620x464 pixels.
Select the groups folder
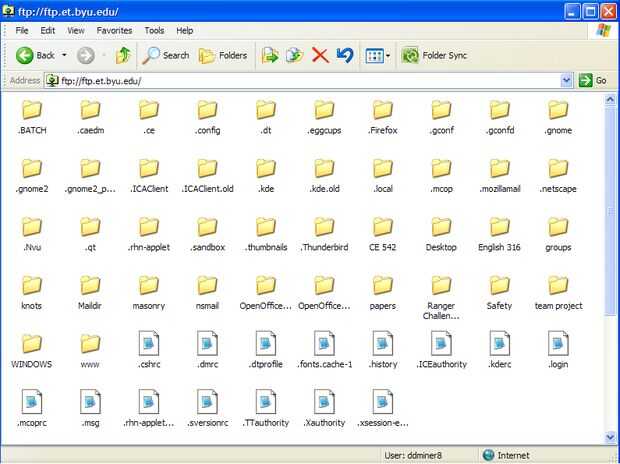point(558,235)
